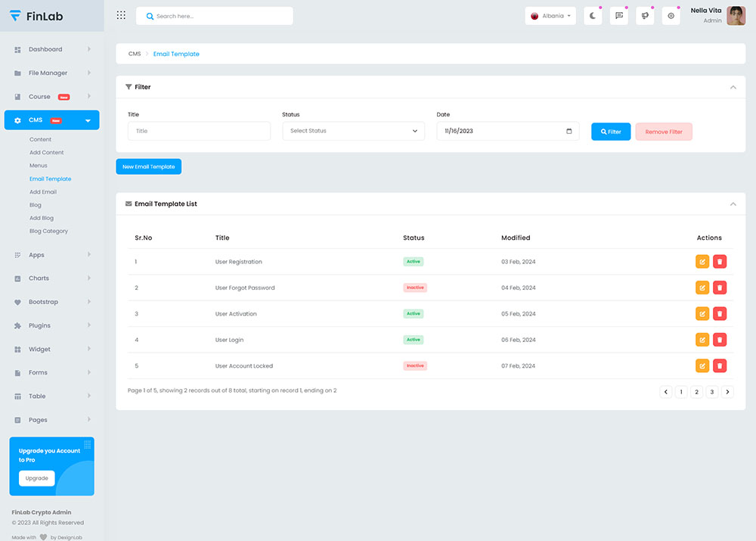Click the New Email Template button
756x541 pixels.
click(148, 166)
